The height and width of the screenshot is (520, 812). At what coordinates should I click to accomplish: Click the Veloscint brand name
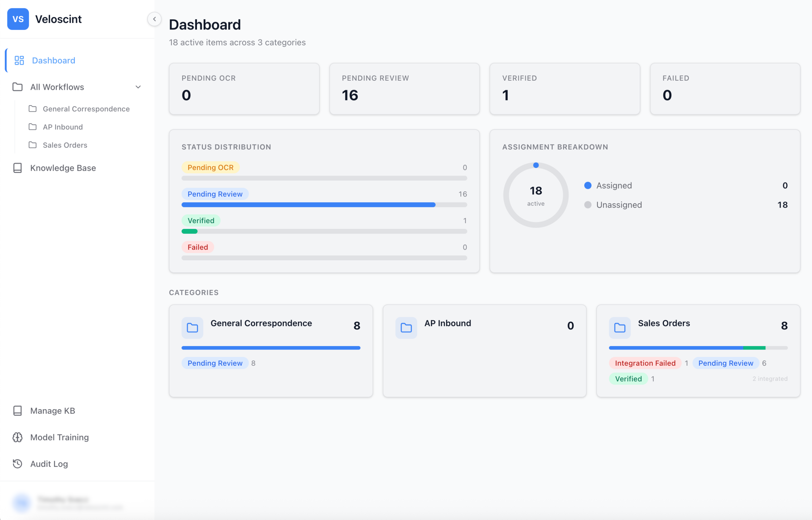tap(58, 19)
